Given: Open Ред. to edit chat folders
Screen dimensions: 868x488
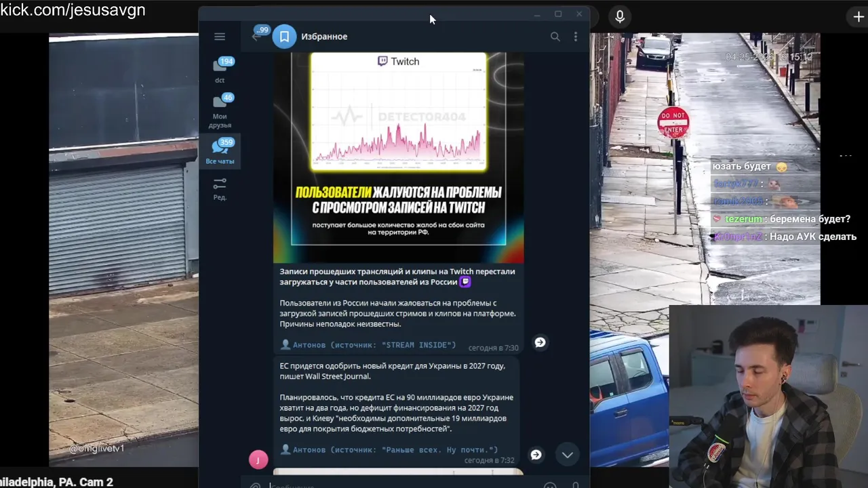Looking at the screenshot, I should [220, 188].
